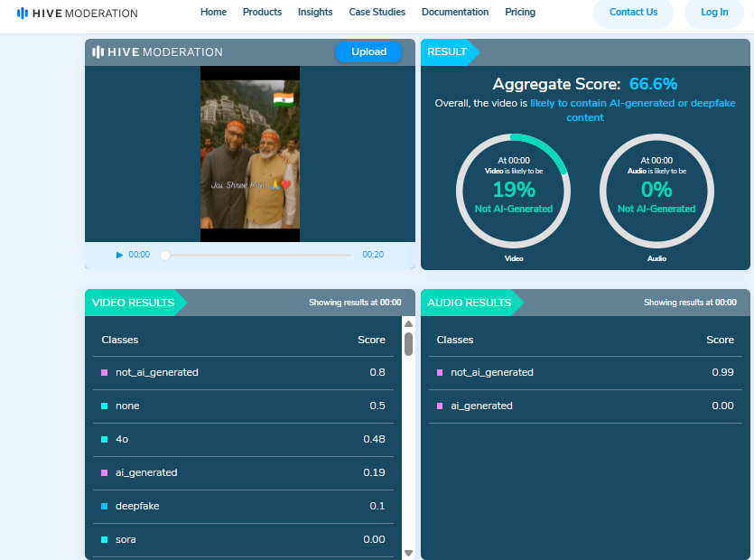The image size is (754, 560).
Task: Click the Log In button
Action: (713, 13)
